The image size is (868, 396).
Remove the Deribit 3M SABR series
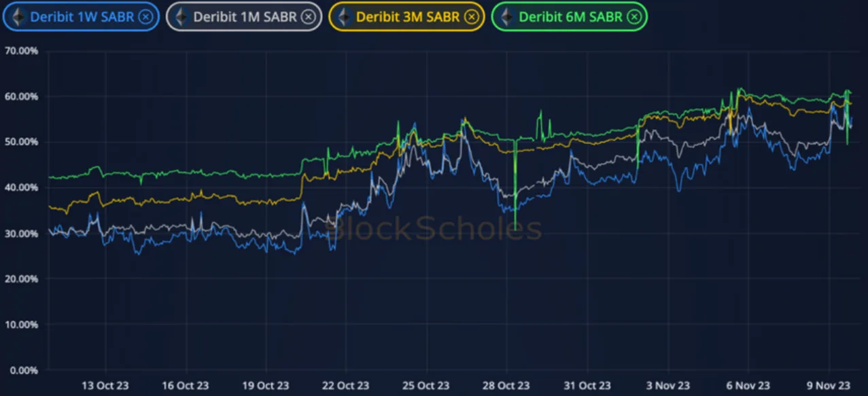coord(471,17)
